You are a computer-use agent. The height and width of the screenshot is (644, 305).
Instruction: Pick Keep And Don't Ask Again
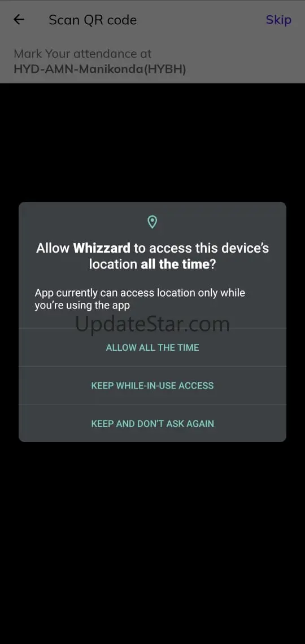point(152,424)
